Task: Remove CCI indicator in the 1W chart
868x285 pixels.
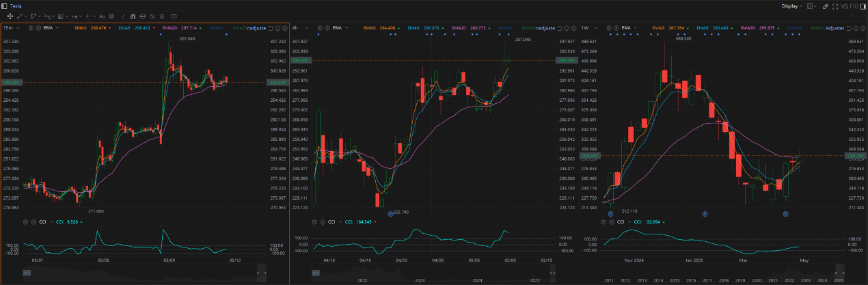Action: point(610,221)
